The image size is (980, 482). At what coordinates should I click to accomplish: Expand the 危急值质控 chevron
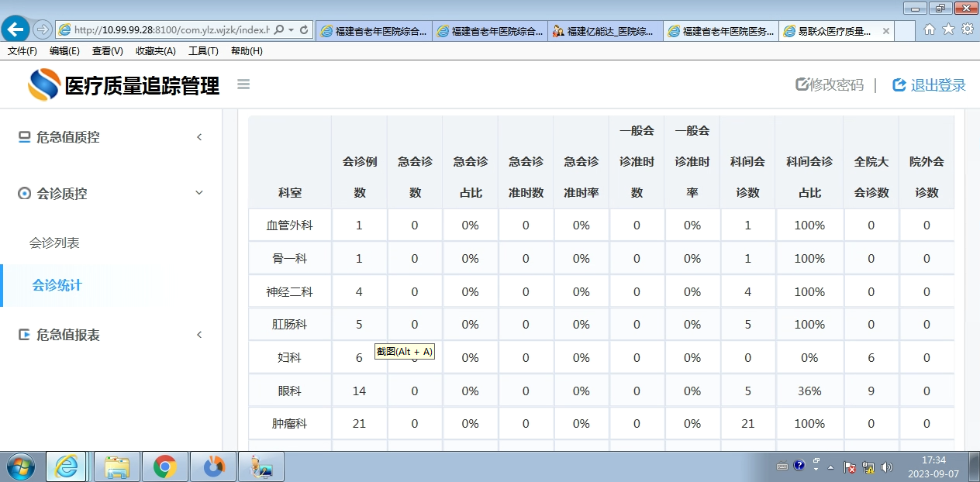[199, 137]
